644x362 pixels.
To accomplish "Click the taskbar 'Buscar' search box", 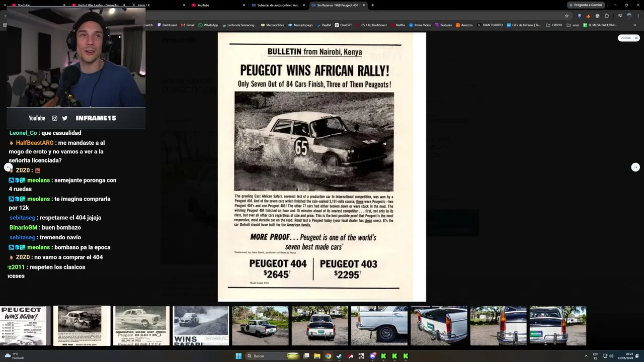I will (272, 356).
